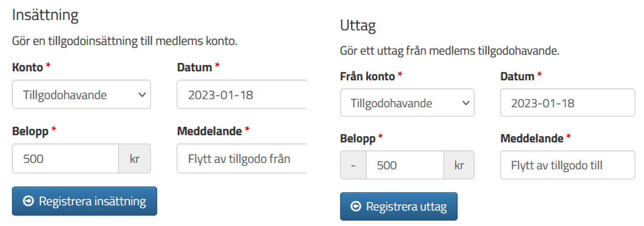Select the Belopp field containing 500 under Insättning
644x226 pixels.
click(66, 159)
